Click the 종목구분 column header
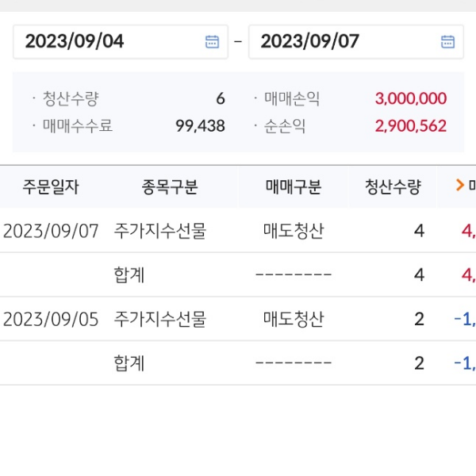476x476 pixels. click(x=170, y=187)
